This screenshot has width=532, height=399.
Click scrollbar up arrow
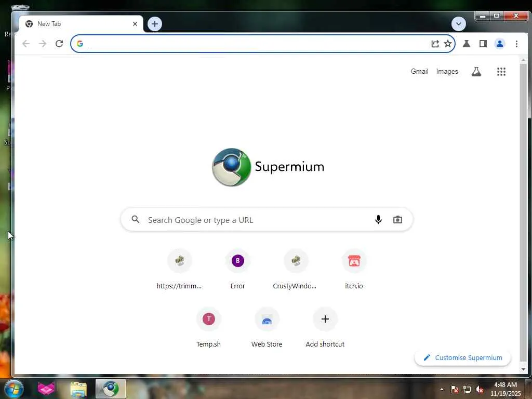(524, 60)
